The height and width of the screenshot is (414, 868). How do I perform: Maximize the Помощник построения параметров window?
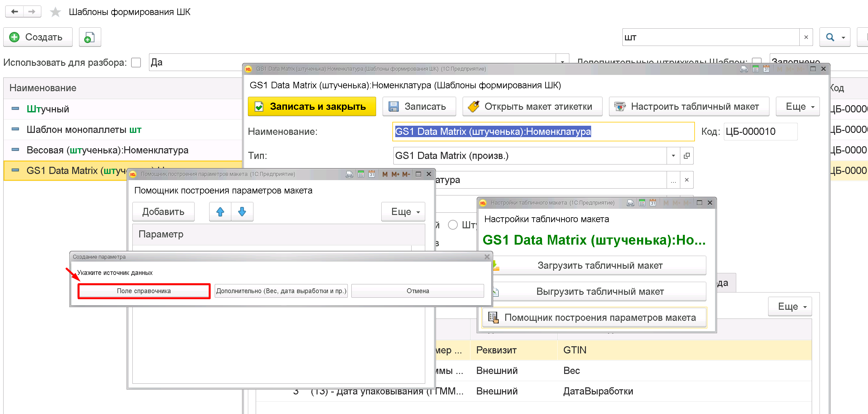click(418, 174)
